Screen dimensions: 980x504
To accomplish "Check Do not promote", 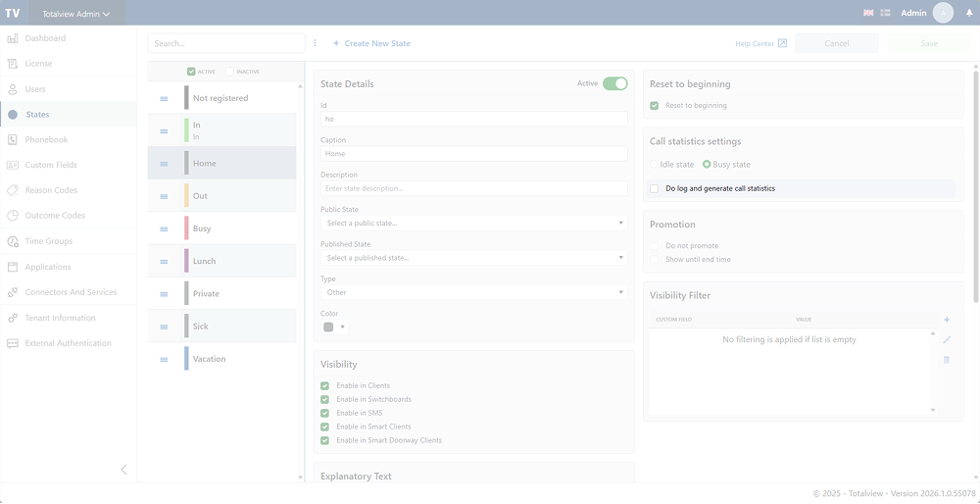I will click(655, 246).
